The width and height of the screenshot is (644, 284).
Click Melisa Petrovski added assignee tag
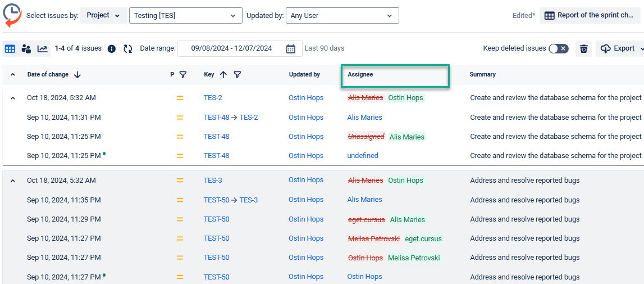[414, 258]
